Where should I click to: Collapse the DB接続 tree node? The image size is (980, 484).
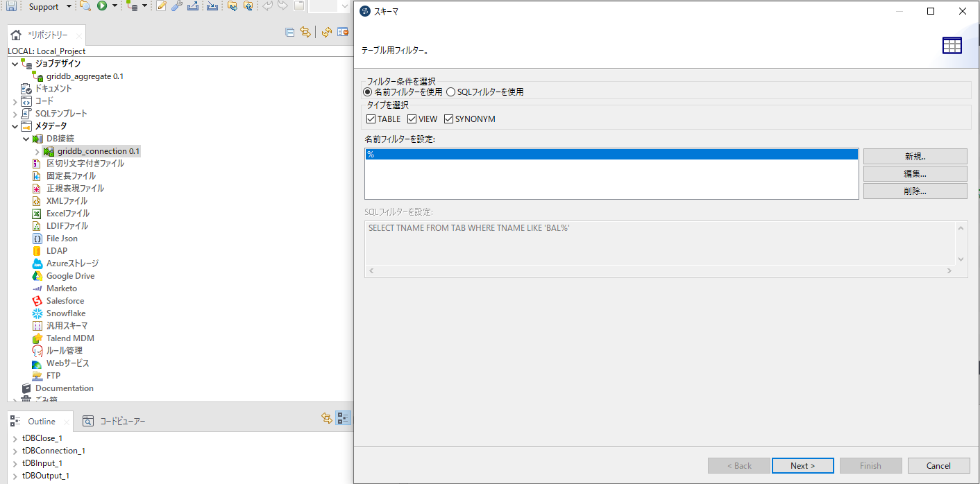26,139
